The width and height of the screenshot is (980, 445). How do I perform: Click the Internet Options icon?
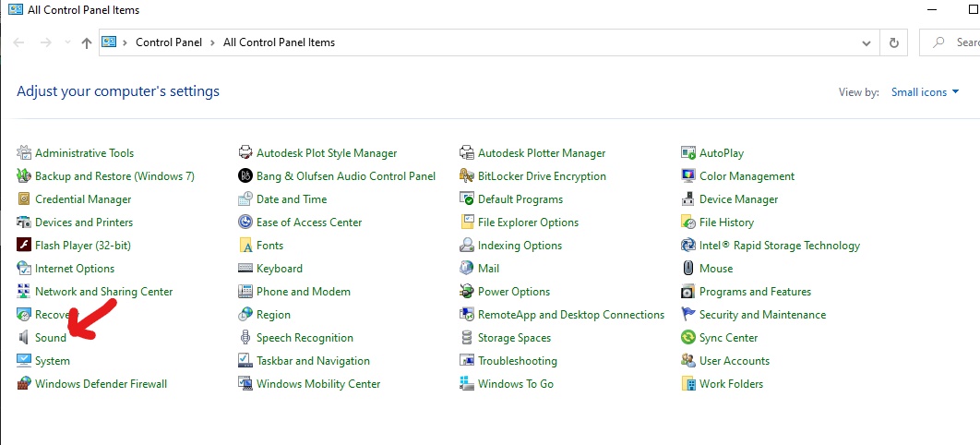(x=24, y=269)
